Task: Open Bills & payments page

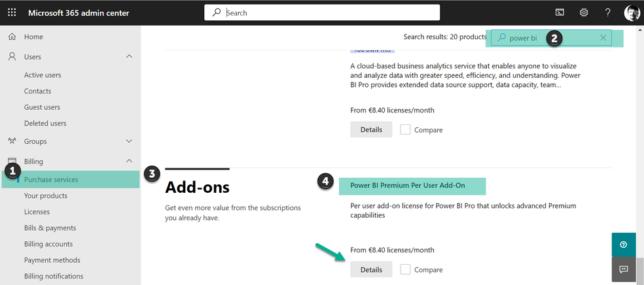Action: pos(50,227)
